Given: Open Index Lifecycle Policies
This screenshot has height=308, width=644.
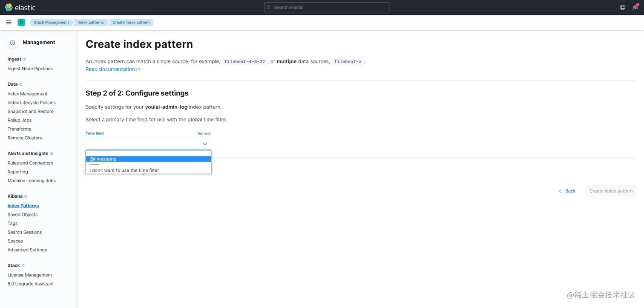Looking at the screenshot, I should tap(32, 103).
